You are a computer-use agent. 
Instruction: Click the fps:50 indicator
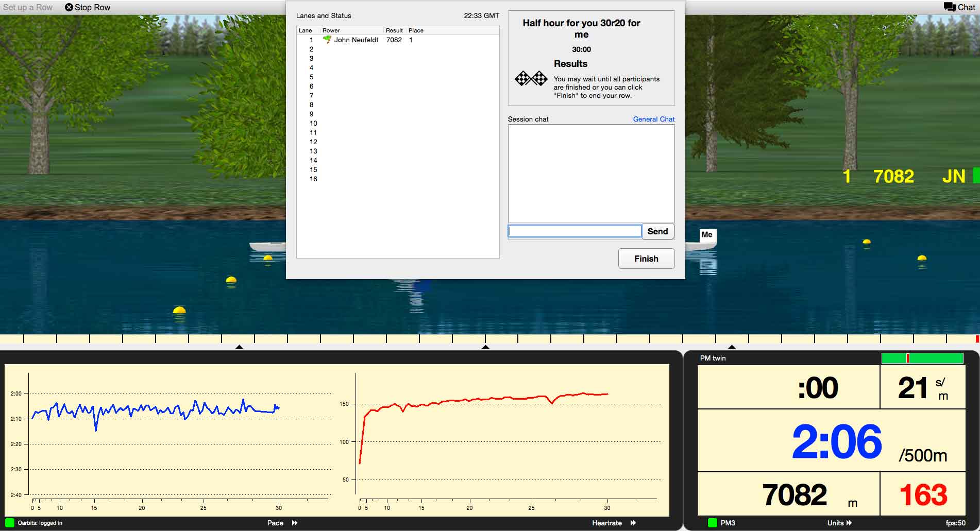pyautogui.click(x=956, y=523)
